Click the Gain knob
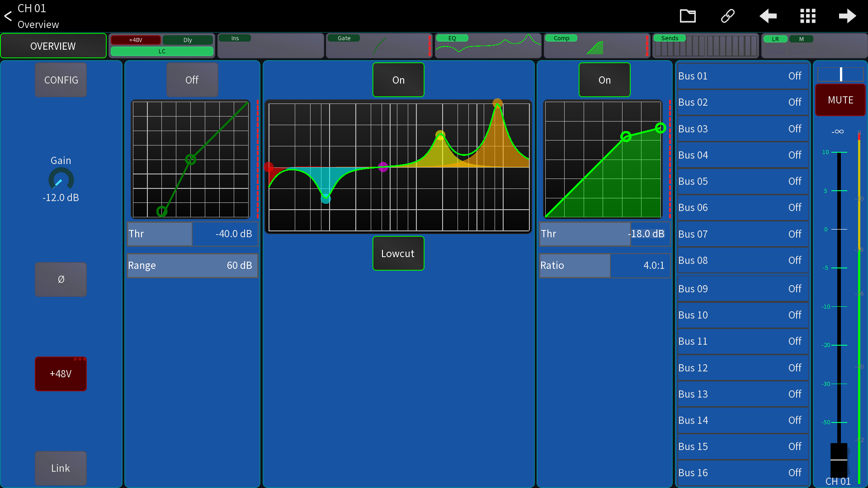868x488 pixels. [61, 180]
